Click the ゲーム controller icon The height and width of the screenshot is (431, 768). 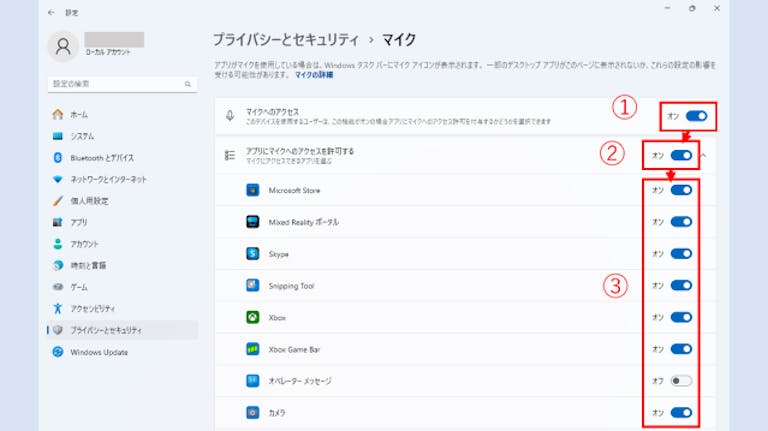coord(58,287)
